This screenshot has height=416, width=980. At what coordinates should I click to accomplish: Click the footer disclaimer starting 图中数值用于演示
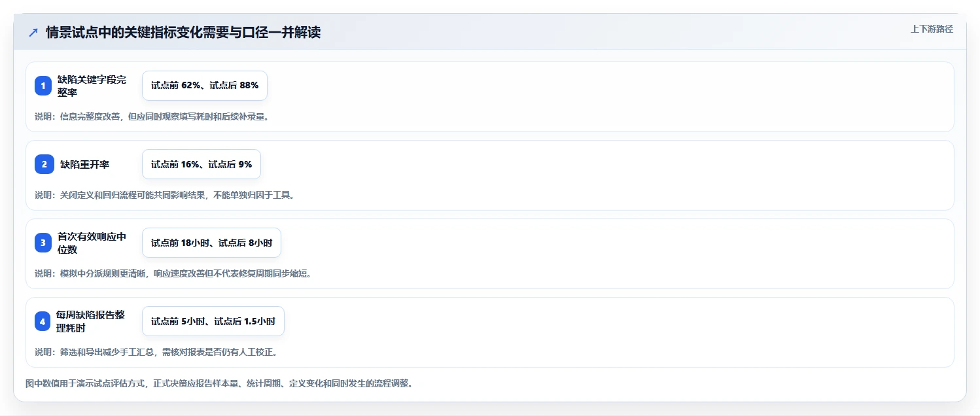point(219,384)
